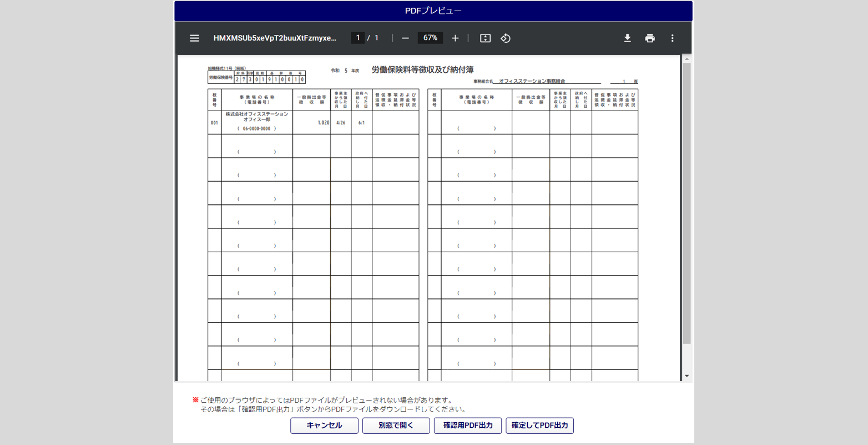868x445 pixels.
Task: Click the 労働保険料等徴収及び納付簿 document title
Action: (422, 70)
